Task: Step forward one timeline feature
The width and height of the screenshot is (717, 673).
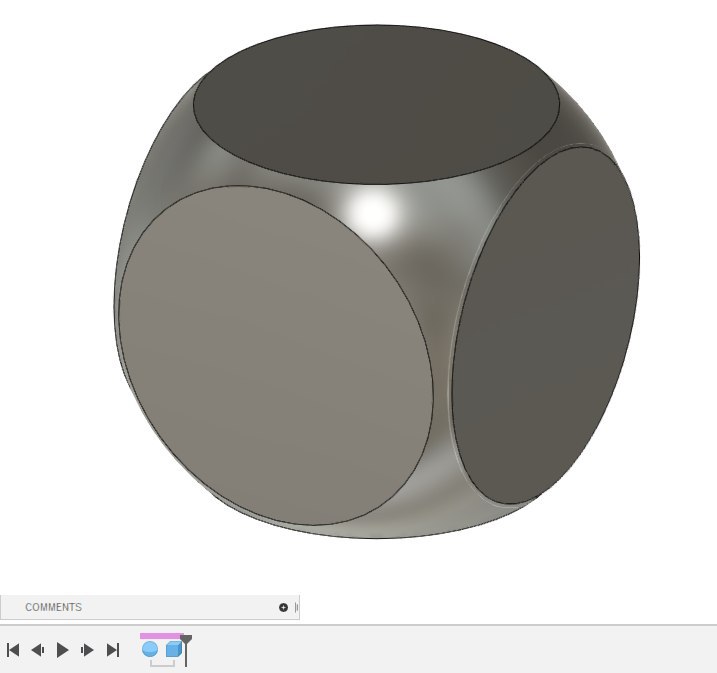Action: (x=87, y=650)
